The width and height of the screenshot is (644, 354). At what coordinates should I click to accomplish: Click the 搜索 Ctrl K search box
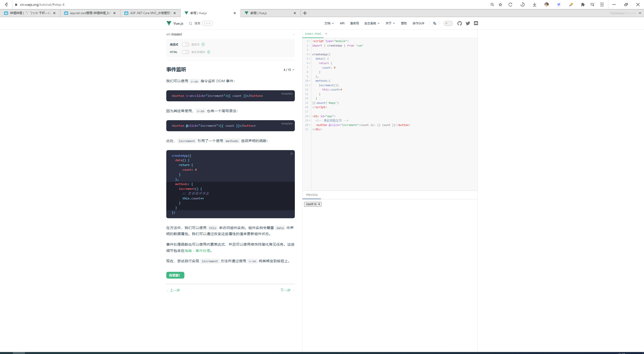click(200, 23)
